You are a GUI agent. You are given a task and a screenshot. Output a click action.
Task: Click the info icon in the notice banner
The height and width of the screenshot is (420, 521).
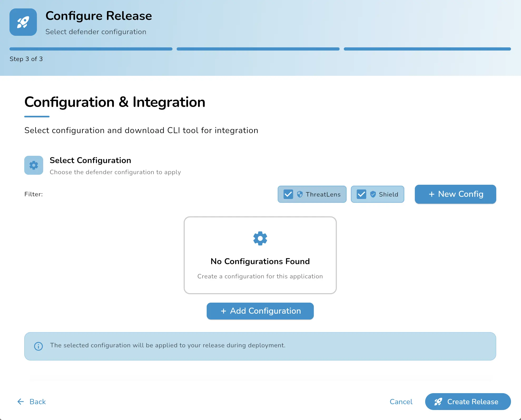38,346
